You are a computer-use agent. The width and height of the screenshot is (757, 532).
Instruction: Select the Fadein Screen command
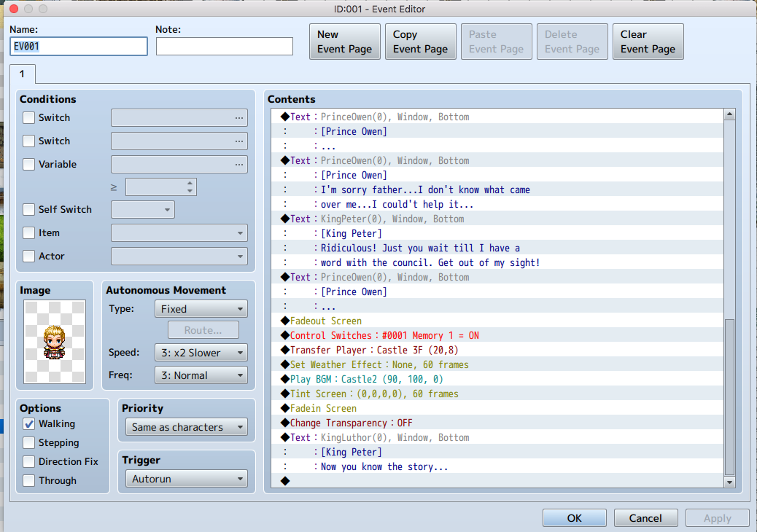[x=497, y=408]
